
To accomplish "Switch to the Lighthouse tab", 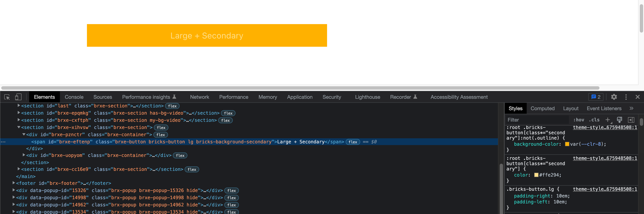I will (x=368, y=97).
